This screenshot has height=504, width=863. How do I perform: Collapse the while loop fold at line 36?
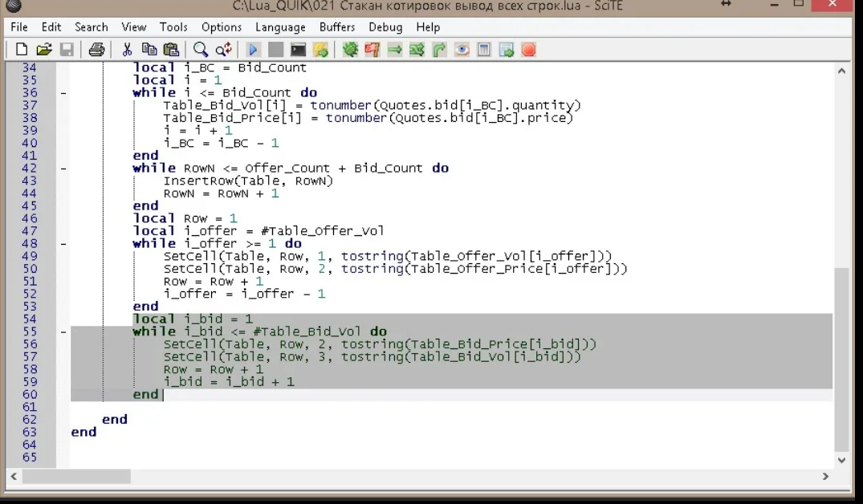coord(63,93)
